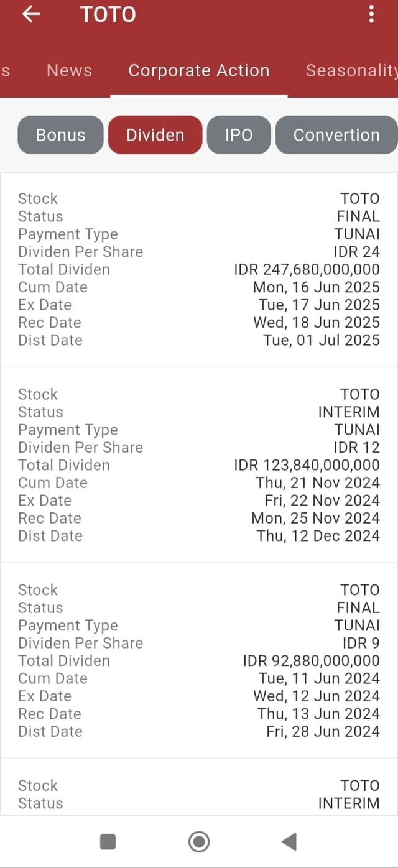The width and height of the screenshot is (398, 868).
Task: Open the three-dot overflow menu
Action: coord(371,14)
